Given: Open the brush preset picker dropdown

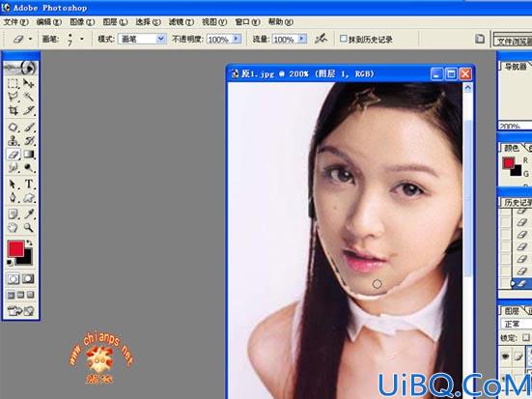Looking at the screenshot, I should pyautogui.click(x=82, y=39).
